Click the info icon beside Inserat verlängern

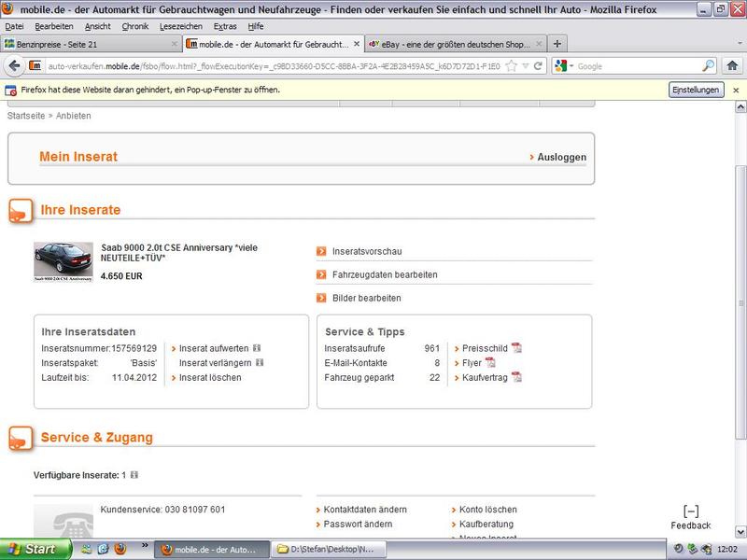[x=260, y=362]
